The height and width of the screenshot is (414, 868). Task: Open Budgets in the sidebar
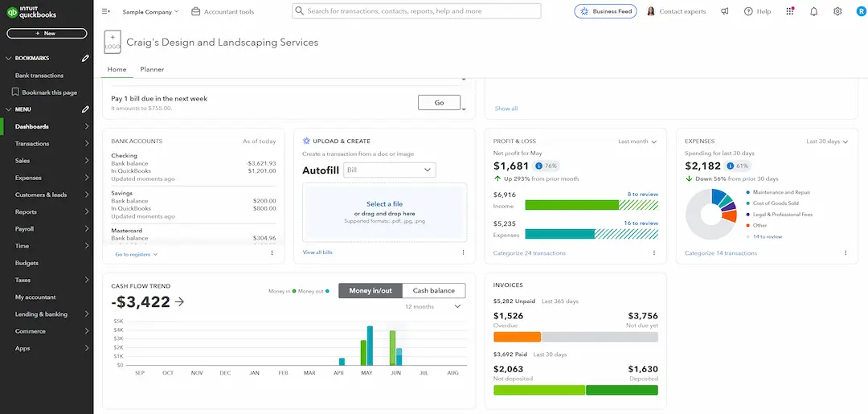point(47,263)
